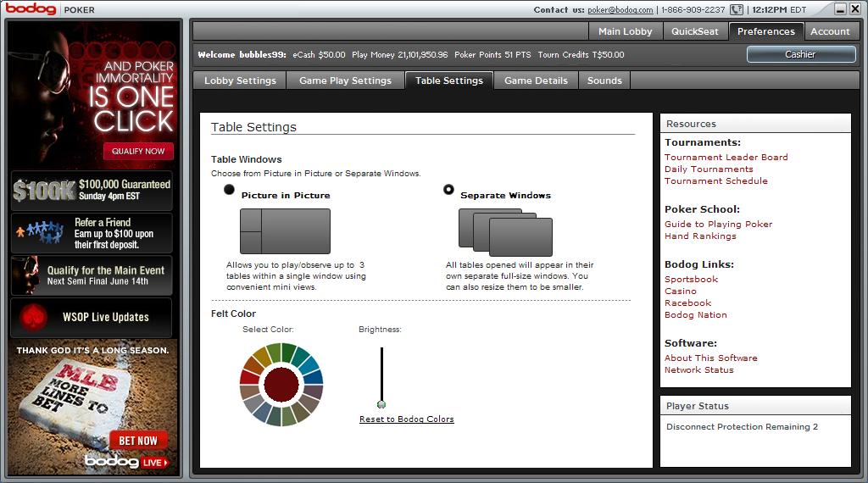The image size is (868, 483).
Task: Click the Qualify for the Main Event banner
Action: pos(92,275)
